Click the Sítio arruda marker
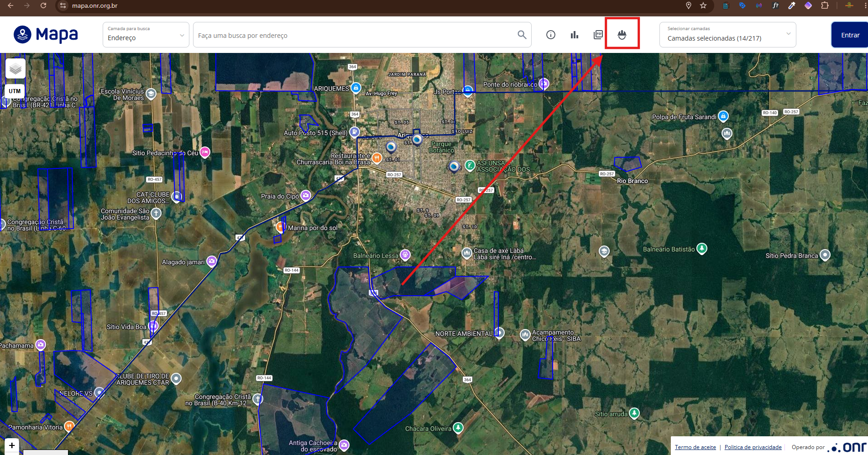This screenshot has width=868, height=455. tap(634, 413)
